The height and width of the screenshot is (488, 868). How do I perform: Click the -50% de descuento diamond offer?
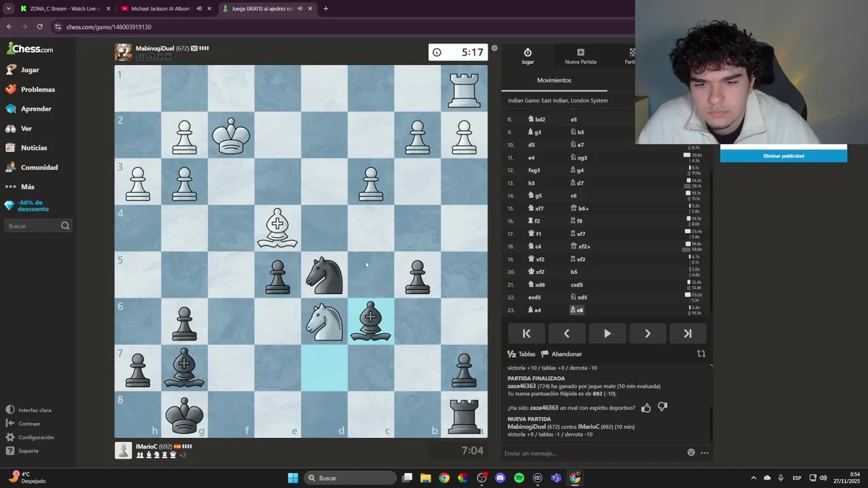(26, 205)
